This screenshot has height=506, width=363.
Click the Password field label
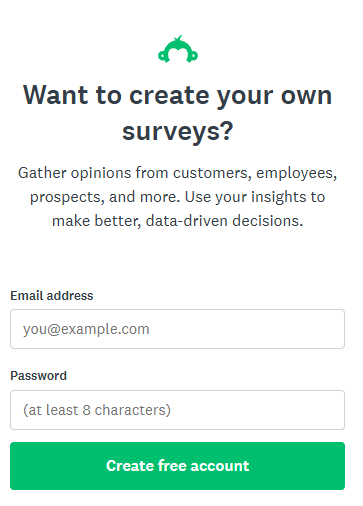[x=39, y=376]
